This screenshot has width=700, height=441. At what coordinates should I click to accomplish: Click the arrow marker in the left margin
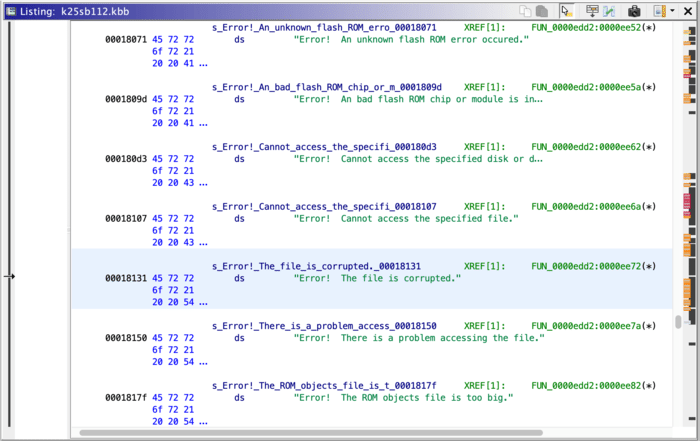pyautogui.click(x=9, y=277)
